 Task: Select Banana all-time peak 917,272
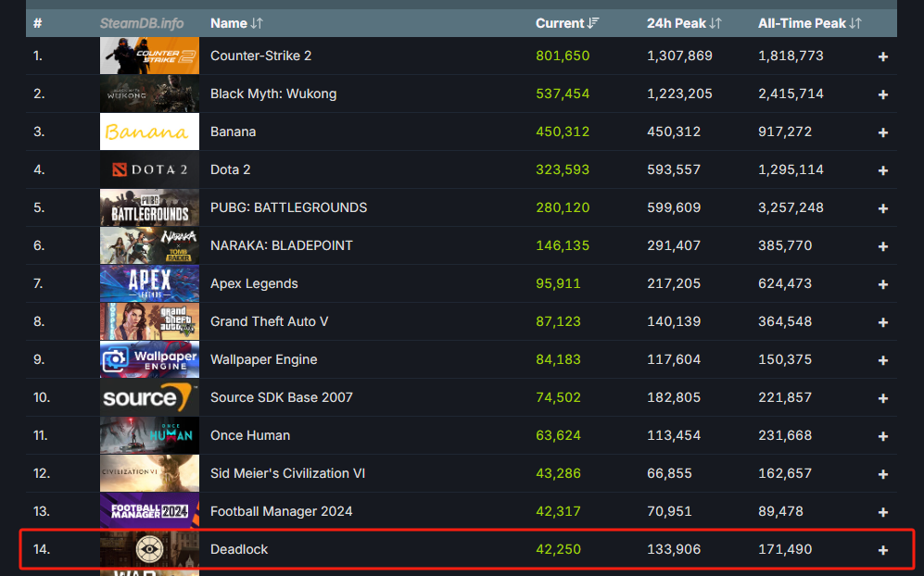point(785,131)
